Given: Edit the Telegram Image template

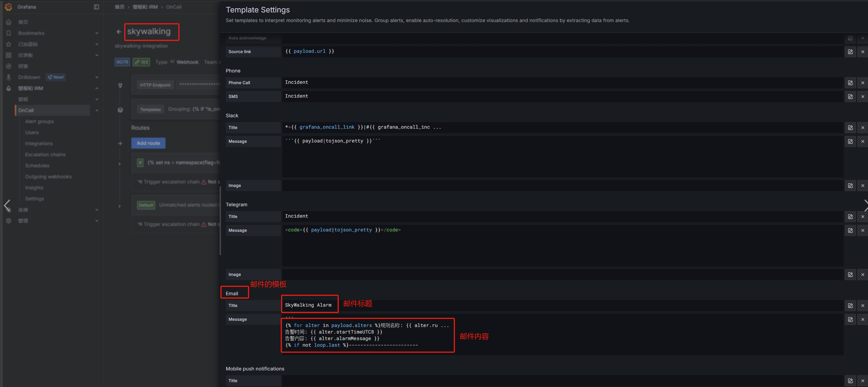Looking at the screenshot, I should tap(850, 275).
